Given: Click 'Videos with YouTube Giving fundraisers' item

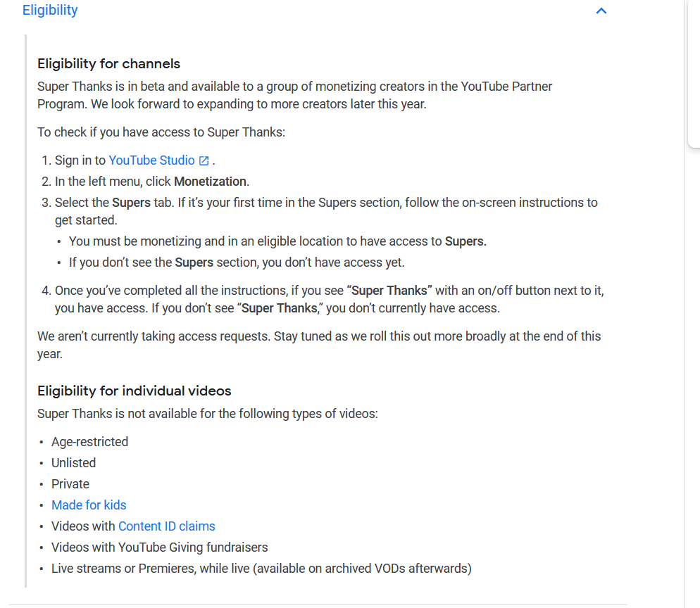Looking at the screenshot, I should 160,547.
